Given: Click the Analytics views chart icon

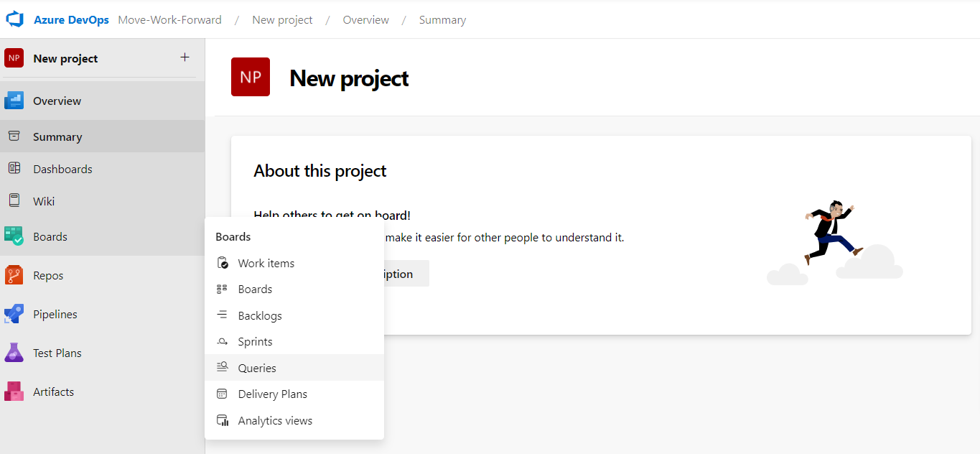Looking at the screenshot, I should pos(223,420).
